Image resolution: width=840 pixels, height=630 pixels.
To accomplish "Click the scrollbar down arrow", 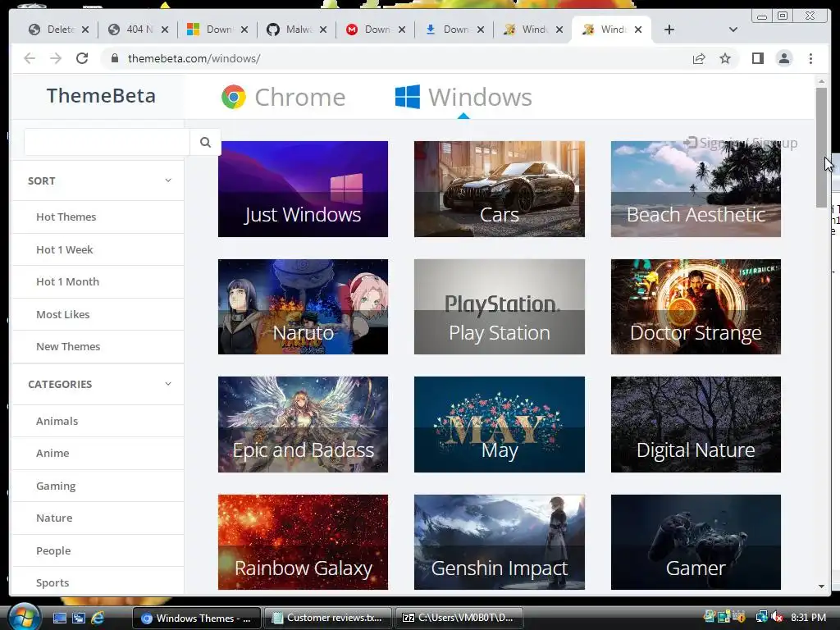I will click(x=821, y=587).
